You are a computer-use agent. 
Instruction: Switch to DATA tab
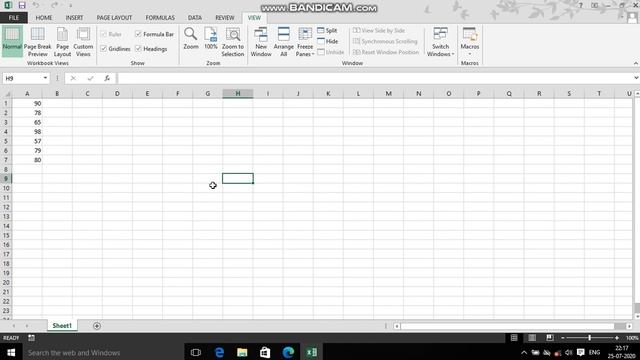(x=195, y=18)
